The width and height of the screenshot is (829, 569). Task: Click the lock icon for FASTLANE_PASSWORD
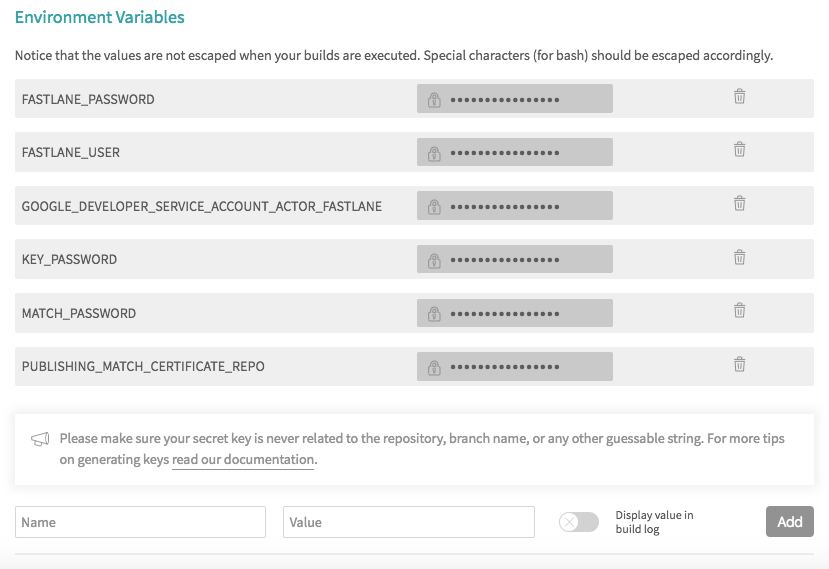(x=434, y=99)
